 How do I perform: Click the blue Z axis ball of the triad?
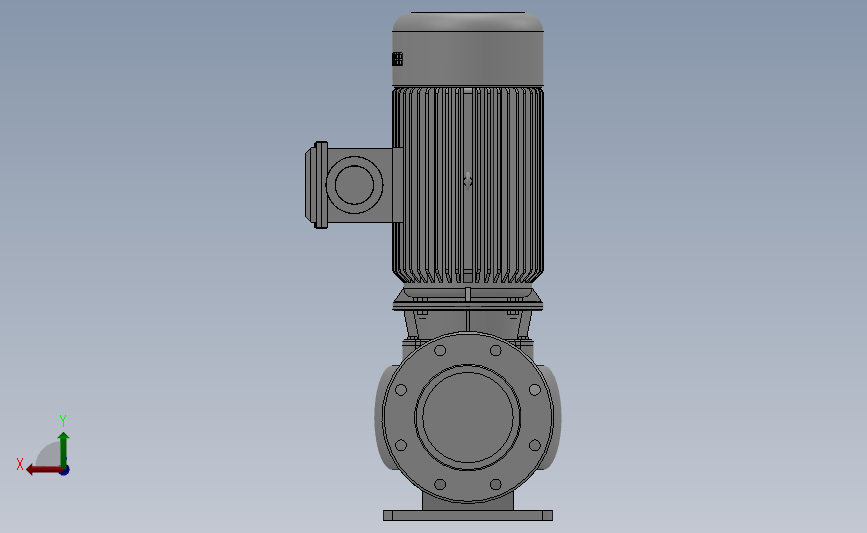pyautogui.click(x=65, y=471)
